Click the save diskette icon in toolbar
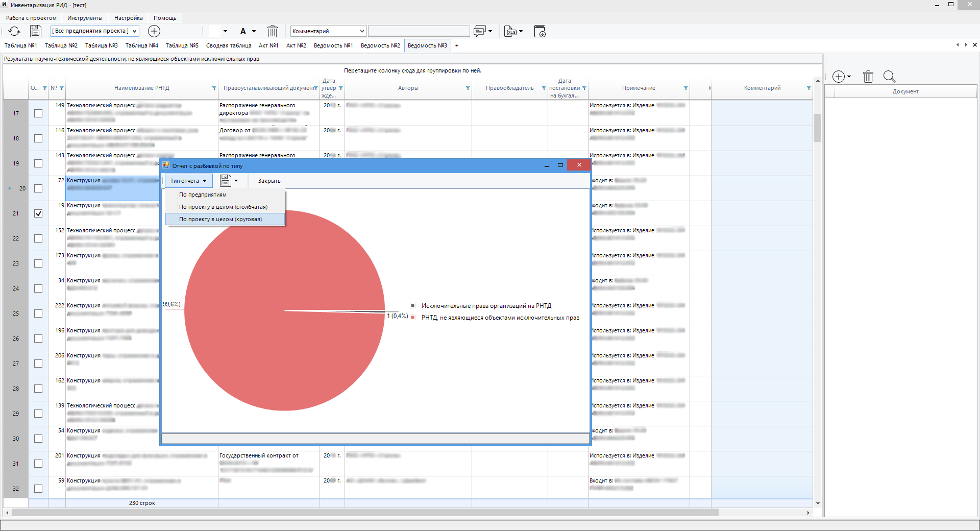Screen dimensions: 980x531 pos(35,31)
